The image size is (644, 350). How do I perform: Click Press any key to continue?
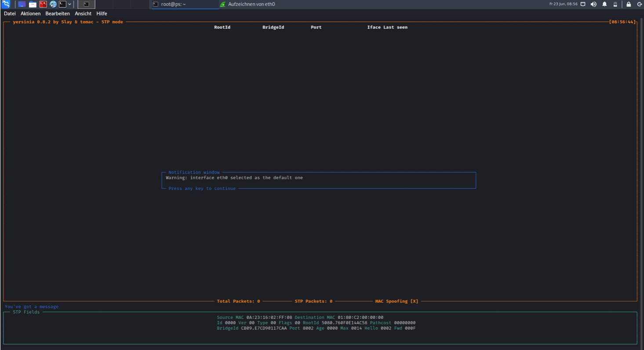(x=202, y=188)
